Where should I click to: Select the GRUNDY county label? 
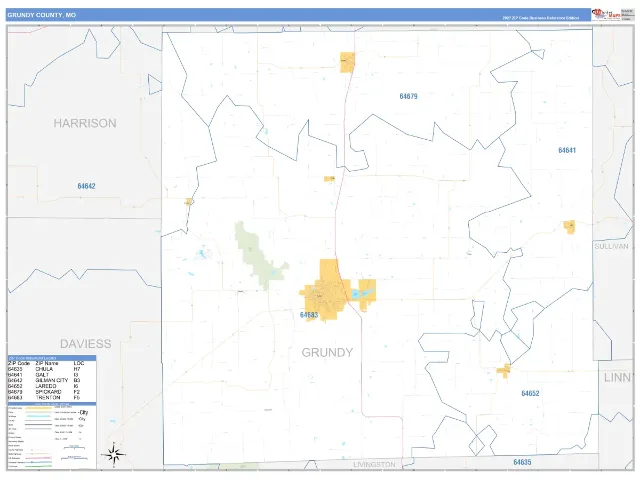327,352
